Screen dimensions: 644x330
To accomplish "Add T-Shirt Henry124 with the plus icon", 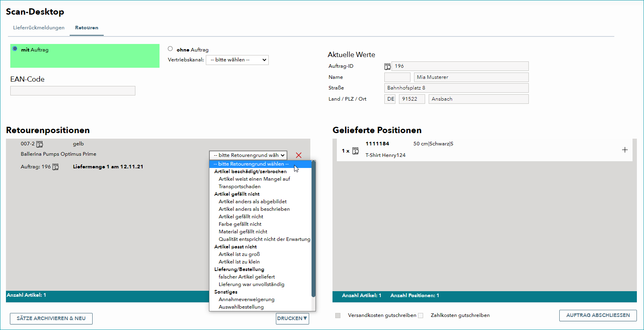I will [x=625, y=150].
